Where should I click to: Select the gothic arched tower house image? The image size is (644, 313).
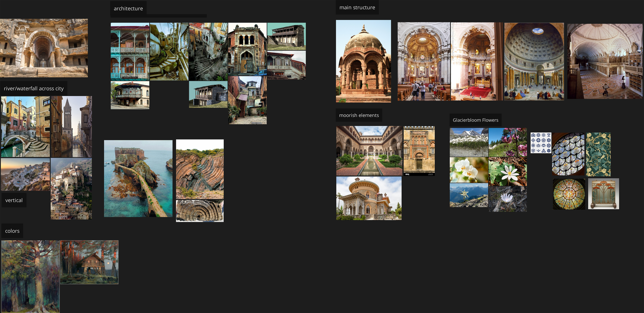coord(247,49)
